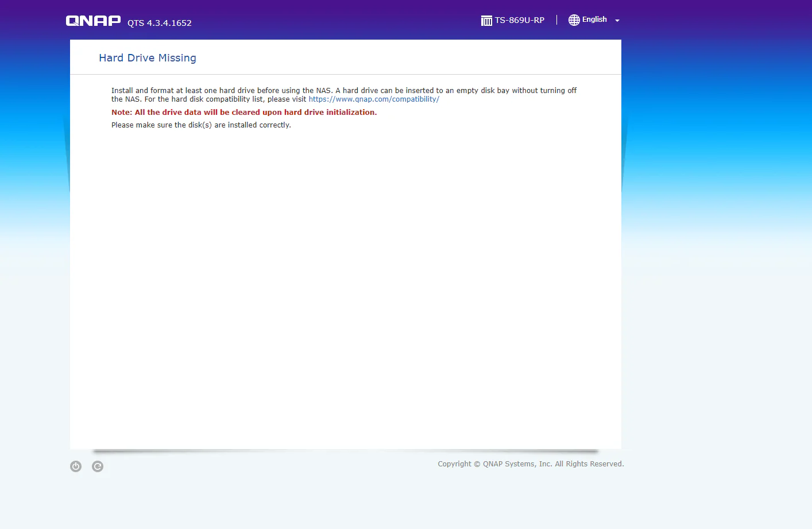
Task: Click the QNAP Systems copyright text
Action: point(531,464)
